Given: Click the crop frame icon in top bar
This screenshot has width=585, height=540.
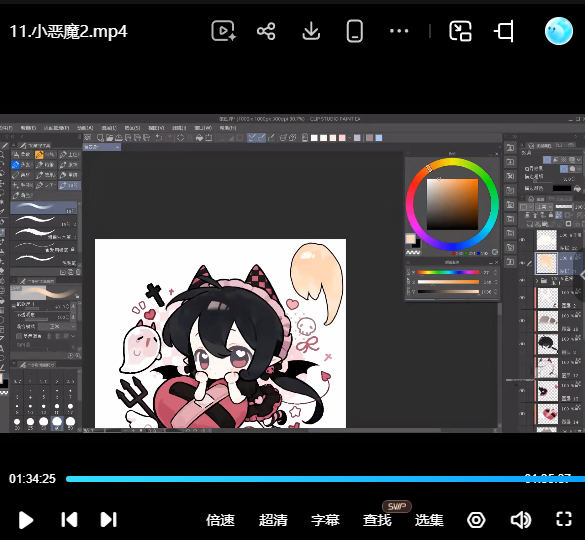Looking at the screenshot, I should pos(504,31).
